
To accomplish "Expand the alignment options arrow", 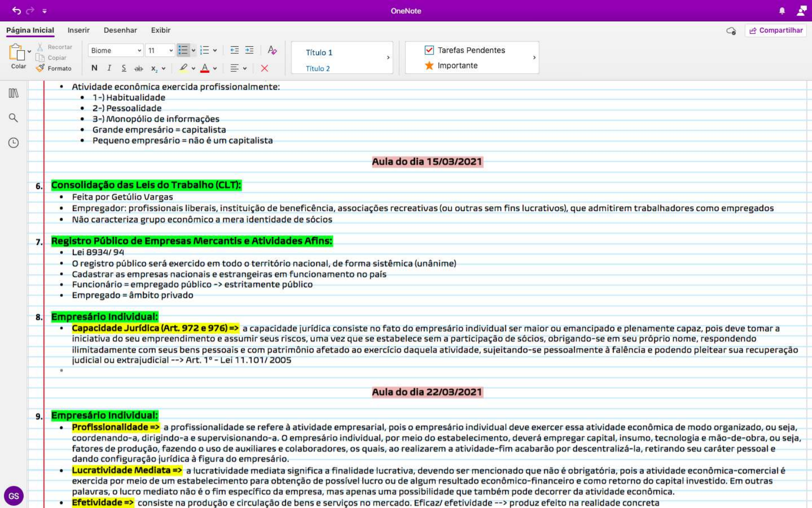I will tap(245, 68).
